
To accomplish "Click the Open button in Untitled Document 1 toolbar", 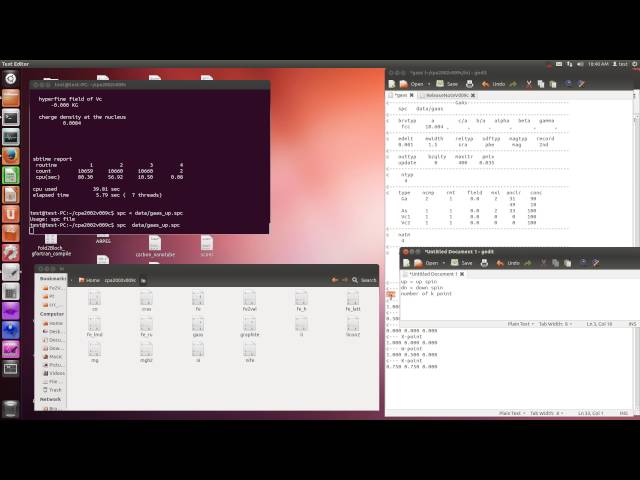I will (x=428, y=263).
